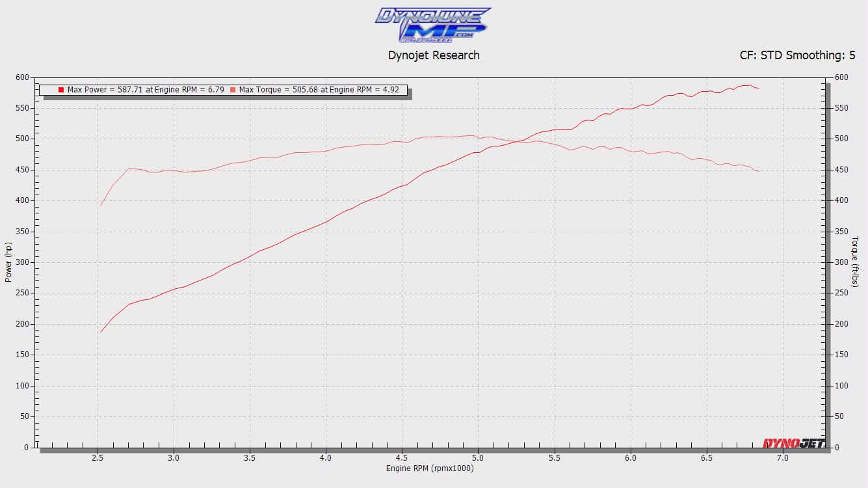868x488 pixels.
Task: Click the 300 label on Power axis
Action: click(21, 262)
